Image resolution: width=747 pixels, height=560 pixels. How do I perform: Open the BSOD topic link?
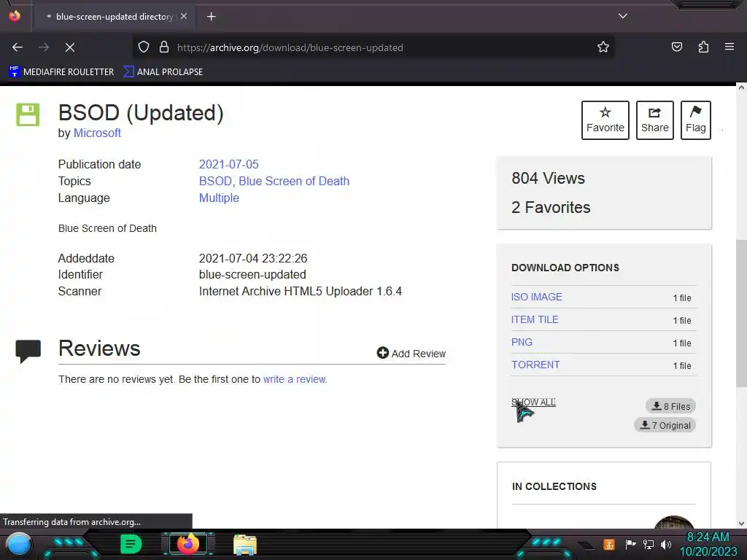click(x=215, y=181)
